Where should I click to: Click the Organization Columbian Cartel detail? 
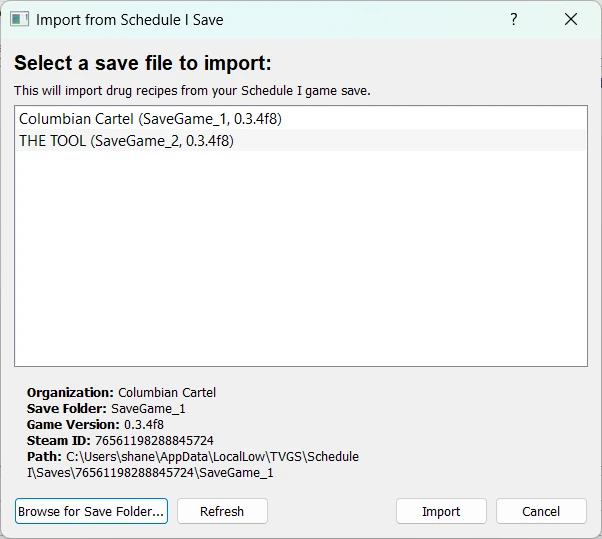click(x=121, y=392)
